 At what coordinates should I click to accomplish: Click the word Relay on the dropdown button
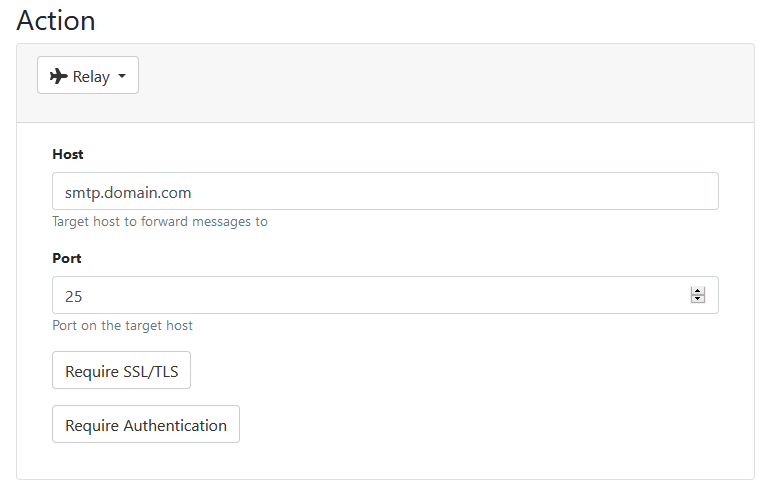[91, 76]
